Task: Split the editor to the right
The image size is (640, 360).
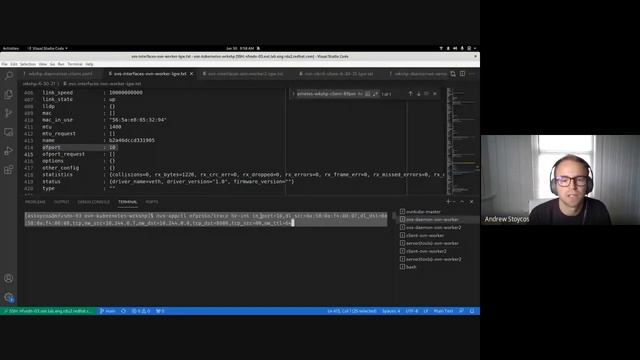Action: (462, 74)
